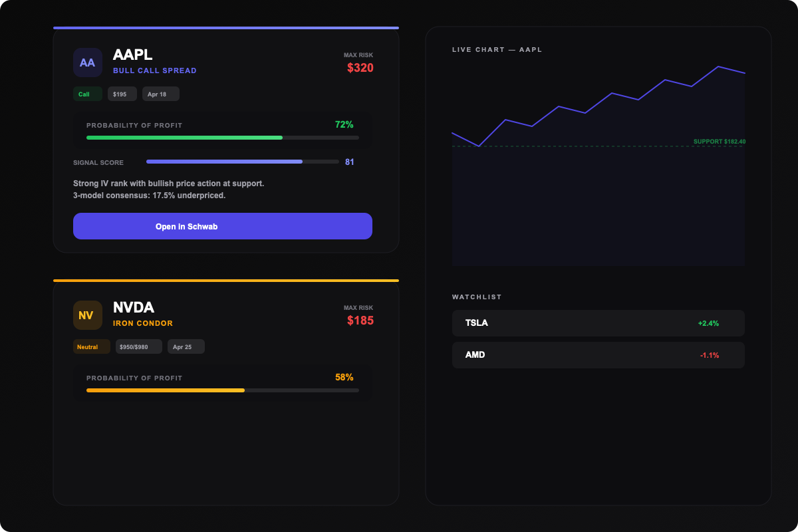Image resolution: width=798 pixels, height=532 pixels.
Task: Expand the Apr 25 expiration chip
Action: [x=186, y=346]
